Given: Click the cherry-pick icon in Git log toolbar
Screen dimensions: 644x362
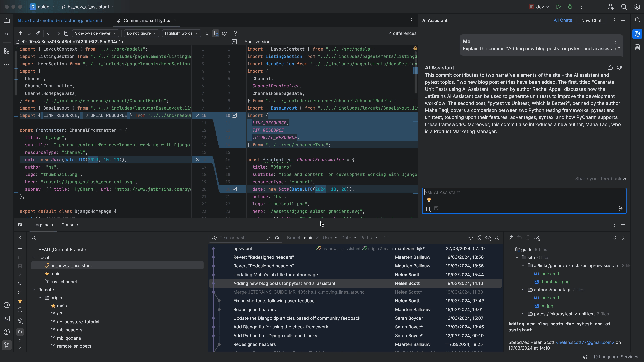Looking at the screenshot, I should coord(479,238).
